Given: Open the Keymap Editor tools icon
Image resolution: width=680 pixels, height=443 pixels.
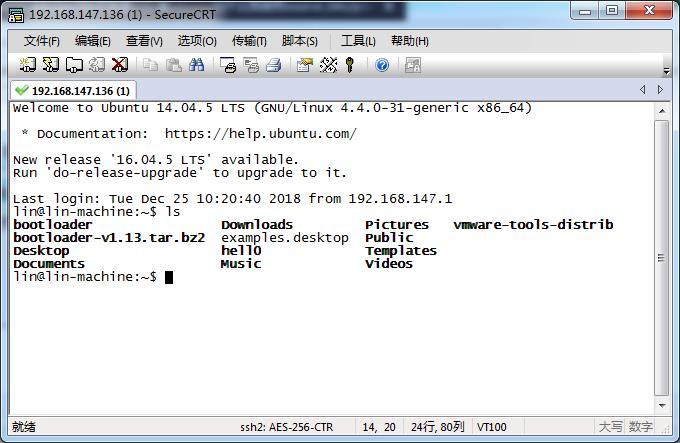Looking at the screenshot, I should (x=328, y=65).
